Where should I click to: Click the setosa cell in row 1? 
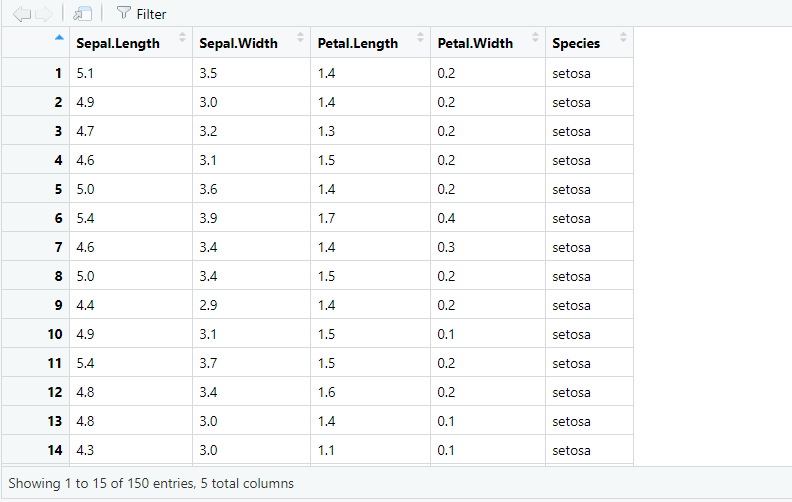click(x=571, y=73)
